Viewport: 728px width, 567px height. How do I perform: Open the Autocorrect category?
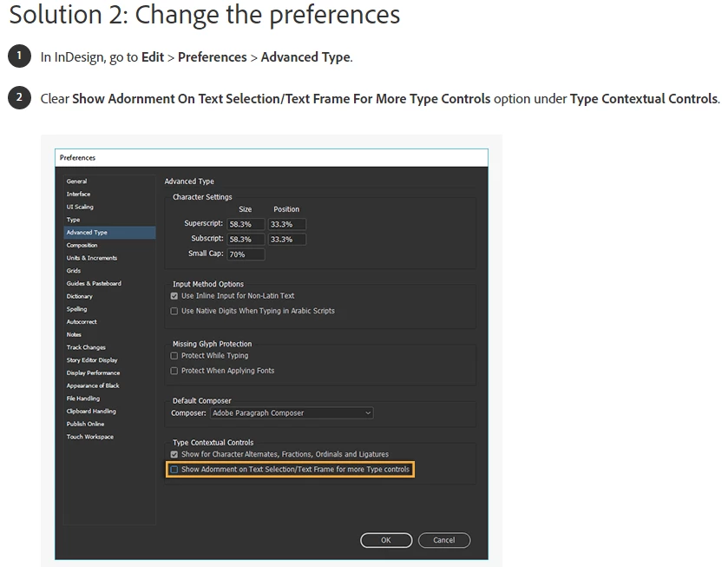[82, 321]
